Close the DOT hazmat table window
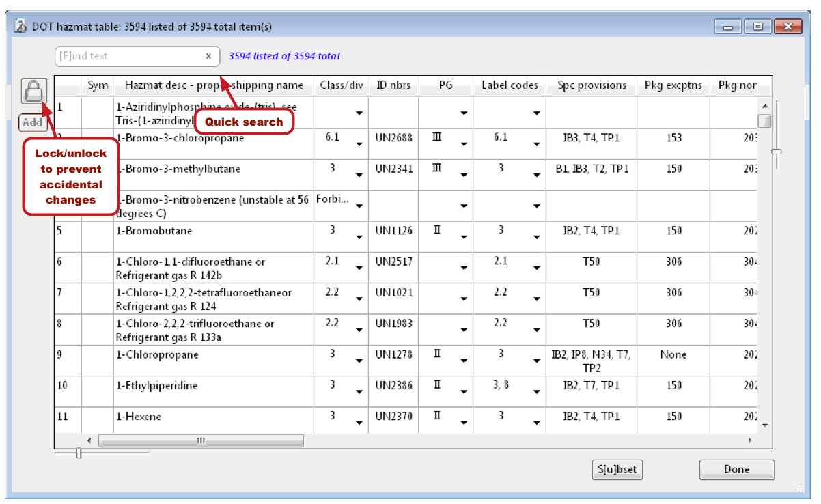The image size is (821, 504). 788,27
